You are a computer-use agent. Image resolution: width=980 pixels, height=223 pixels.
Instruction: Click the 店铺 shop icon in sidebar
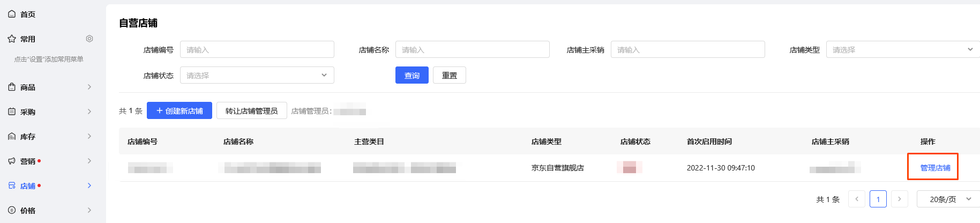(x=12, y=185)
